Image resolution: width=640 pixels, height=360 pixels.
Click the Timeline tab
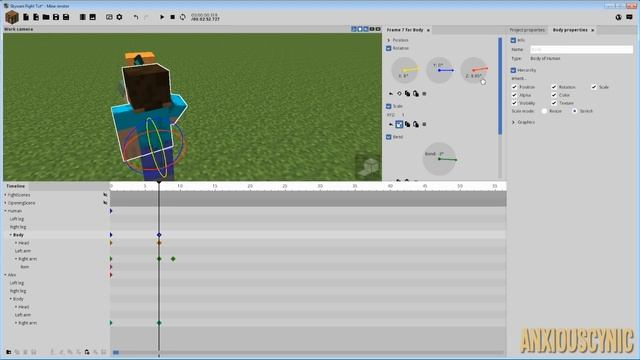tap(16, 186)
